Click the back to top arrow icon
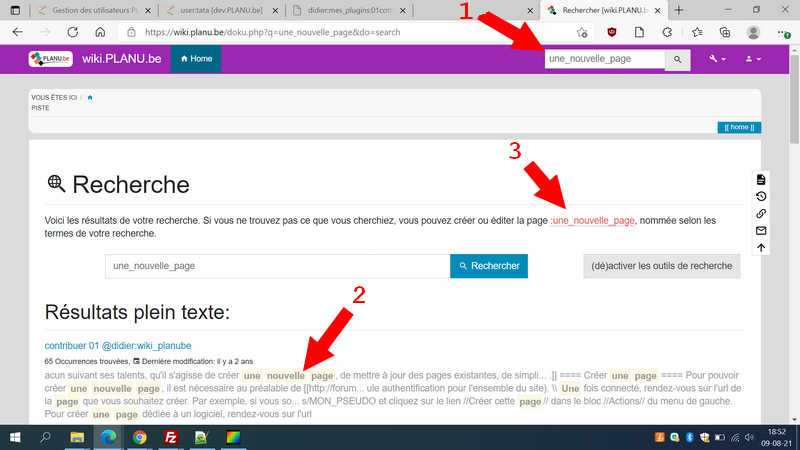Image resolution: width=800 pixels, height=450 pixels. point(761,247)
